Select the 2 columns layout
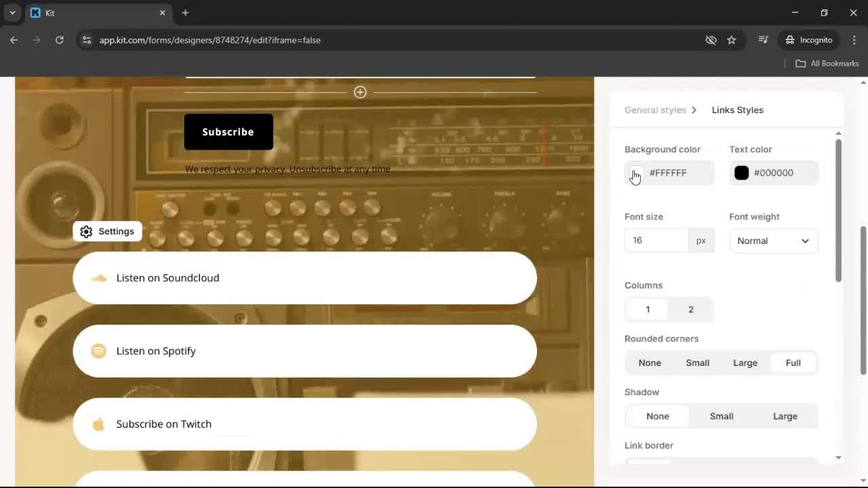 pos(690,309)
